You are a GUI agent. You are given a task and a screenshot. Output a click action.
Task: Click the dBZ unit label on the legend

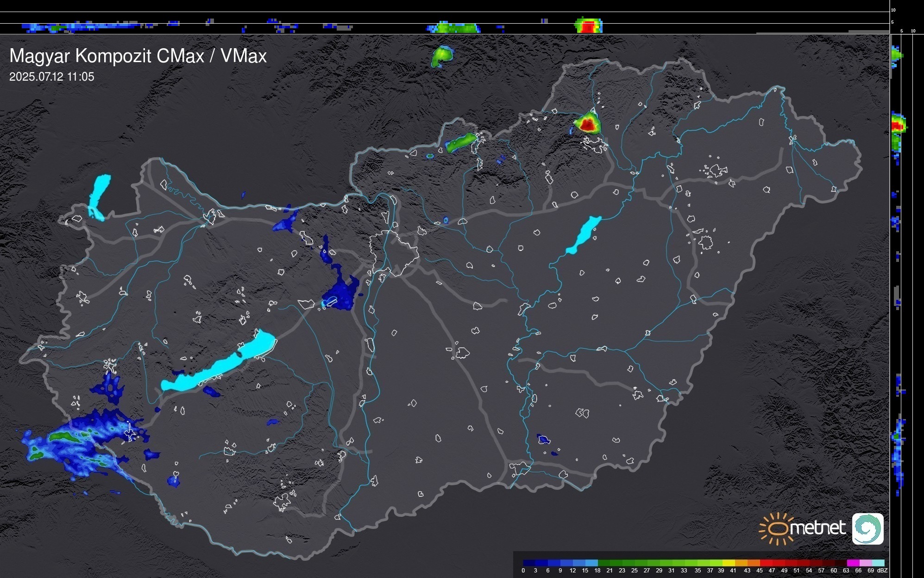pos(882,571)
